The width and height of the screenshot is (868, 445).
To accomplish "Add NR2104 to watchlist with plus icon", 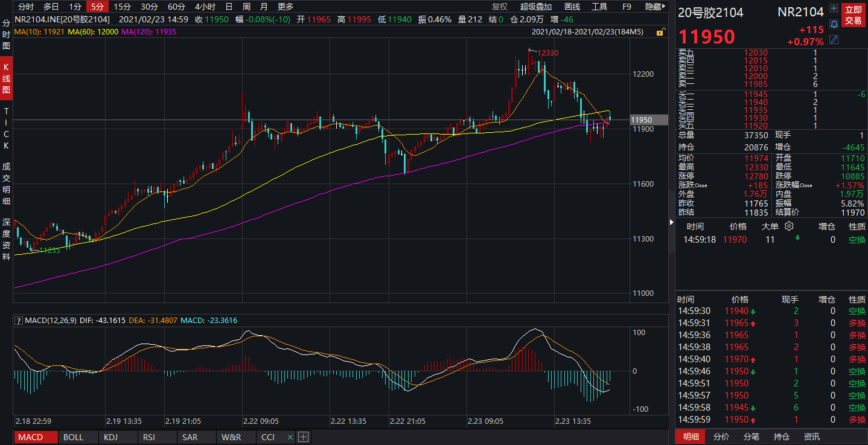I will click(x=834, y=8).
